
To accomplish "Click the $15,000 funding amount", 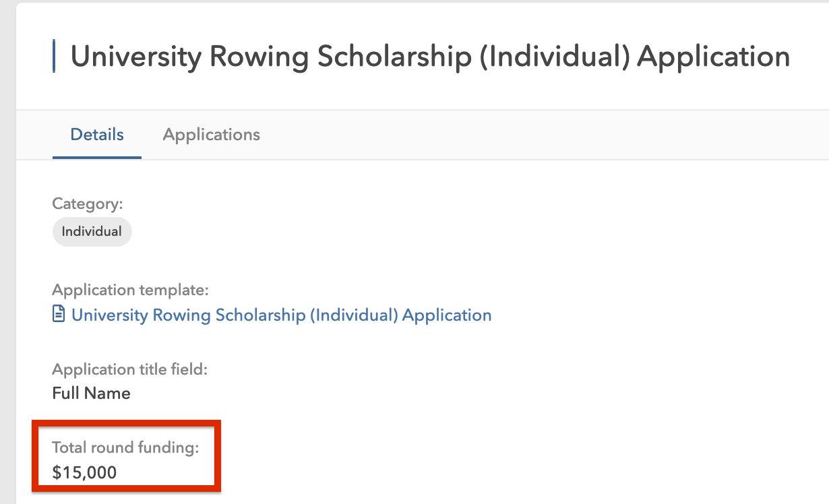I will point(84,473).
